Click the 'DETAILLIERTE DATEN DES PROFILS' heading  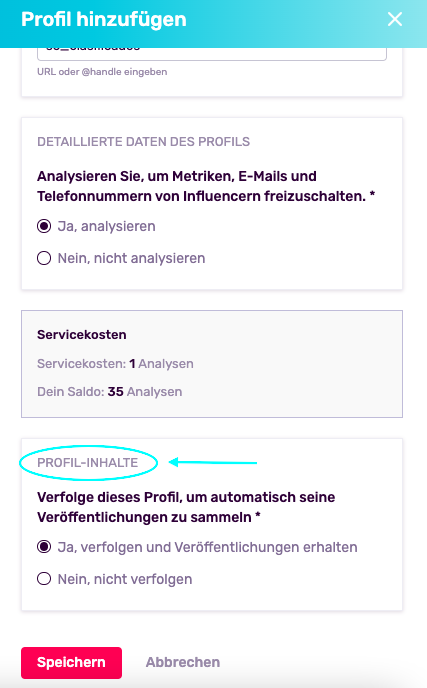[x=144, y=142]
